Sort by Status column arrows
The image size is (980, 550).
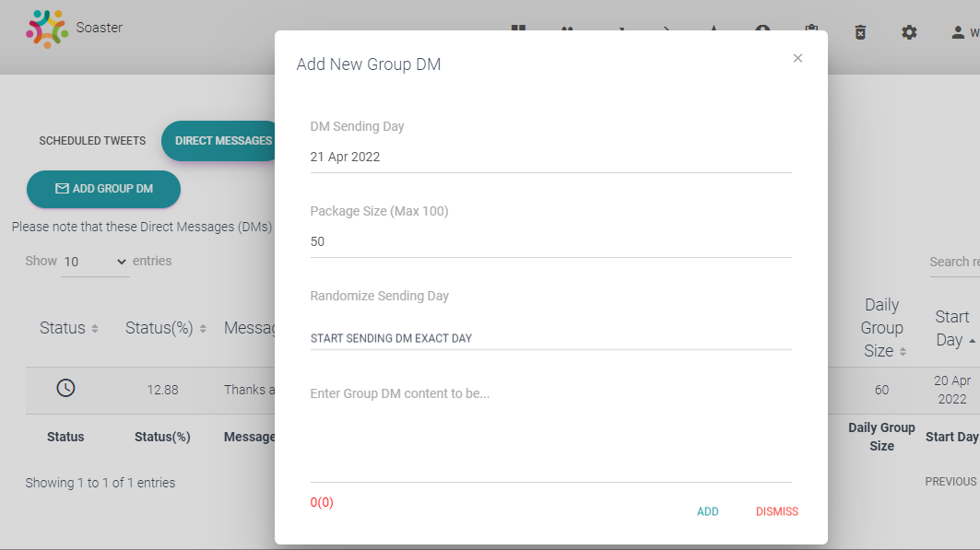pyautogui.click(x=94, y=328)
